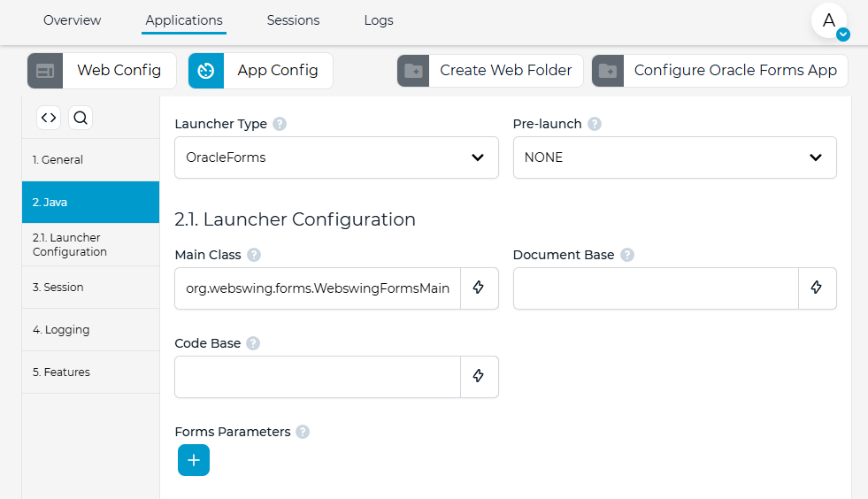Screen dimensions: 868x499
Task: Click the Main Class variable lightning icon
Action: [x=479, y=288]
